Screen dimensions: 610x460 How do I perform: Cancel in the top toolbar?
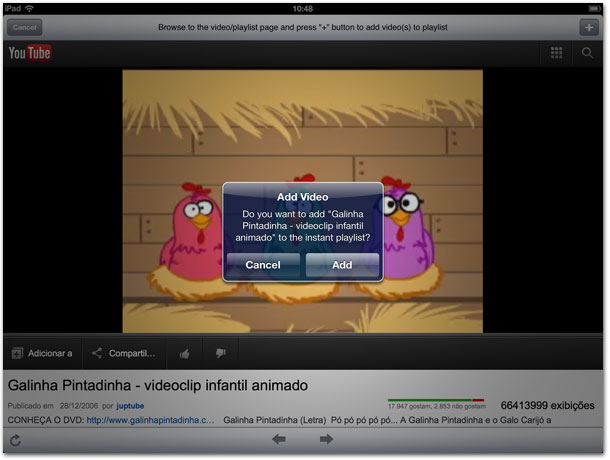coord(25,28)
